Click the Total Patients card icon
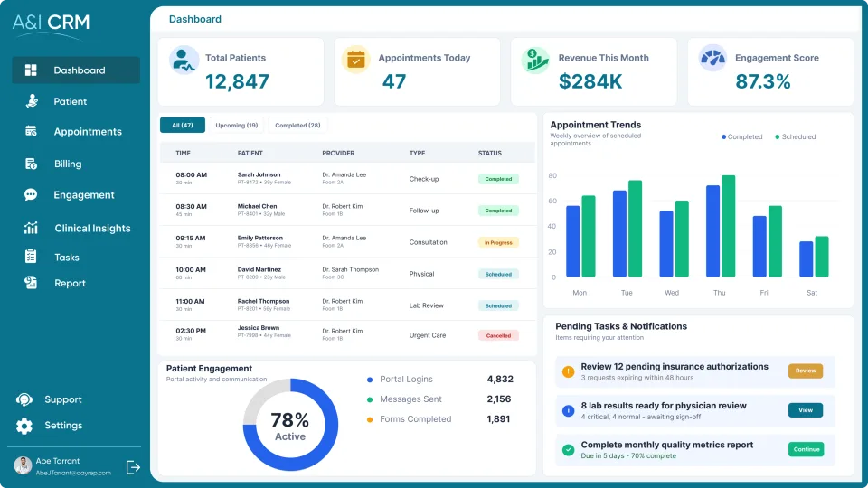Viewport: 868px width, 488px height. [x=184, y=61]
